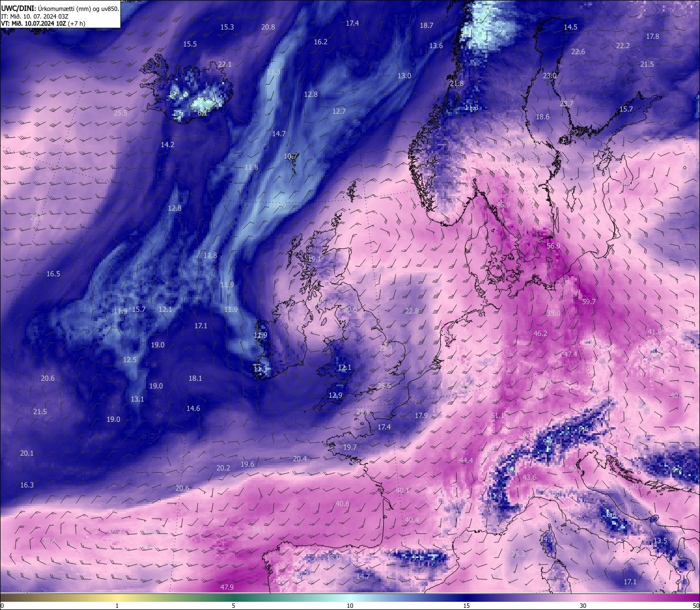
Task: Click the 17.9 value label
Action: (421, 416)
